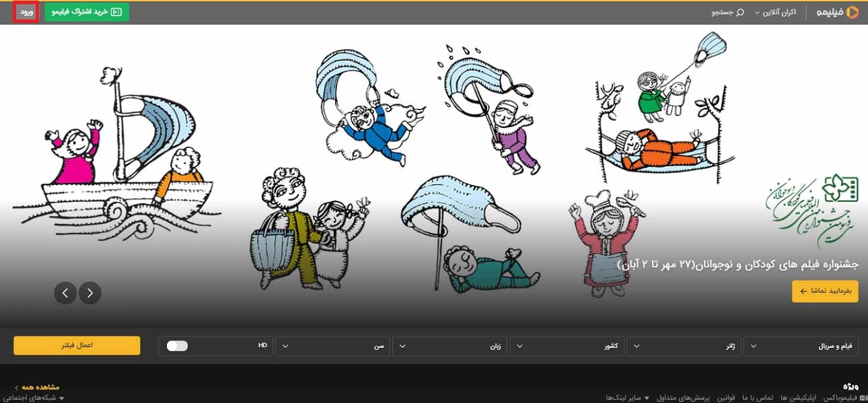
Task: Expand the 'شبکه‌های اجتماعی' footer menu
Action: point(32,398)
